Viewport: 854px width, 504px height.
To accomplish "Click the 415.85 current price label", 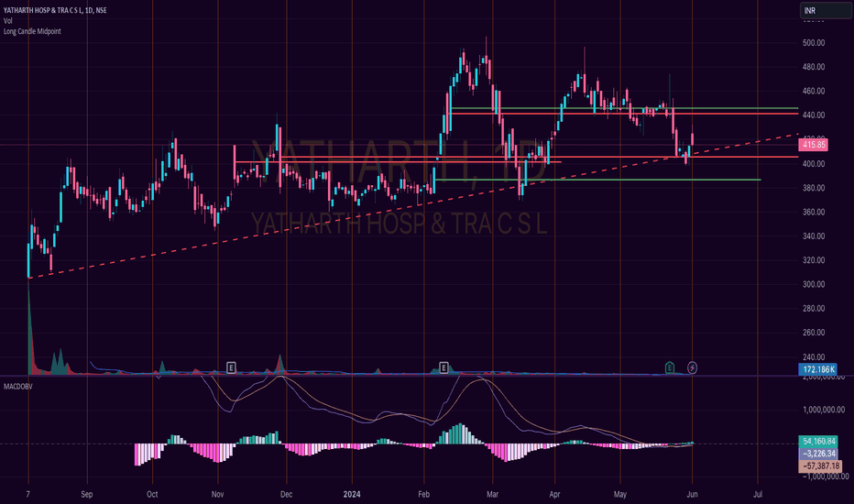I will pos(814,145).
